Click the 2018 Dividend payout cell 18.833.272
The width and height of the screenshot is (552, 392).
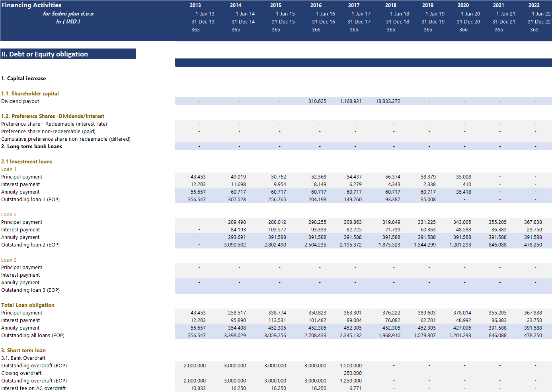388,101
